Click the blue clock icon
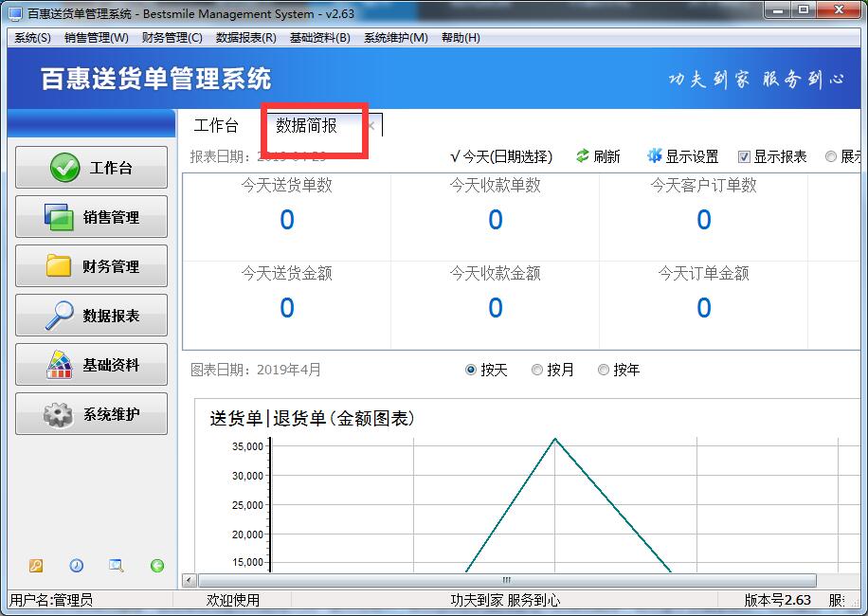 [x=76, y=566]
